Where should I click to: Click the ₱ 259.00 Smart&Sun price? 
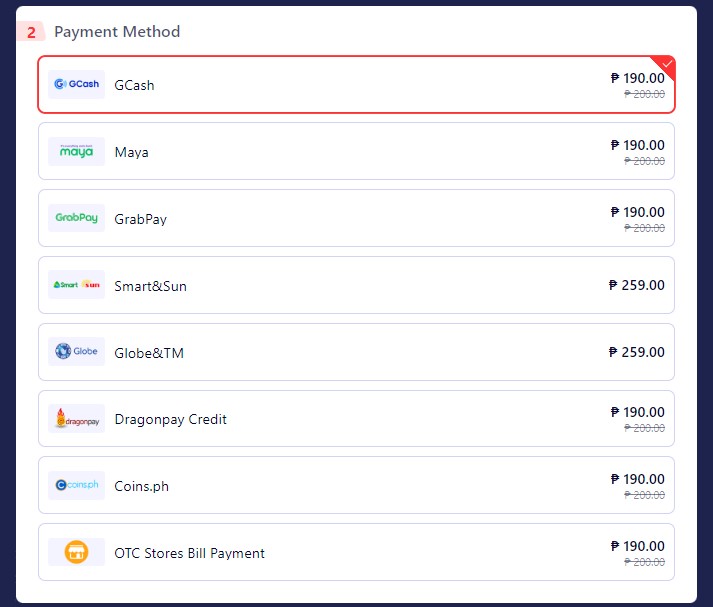636,285
